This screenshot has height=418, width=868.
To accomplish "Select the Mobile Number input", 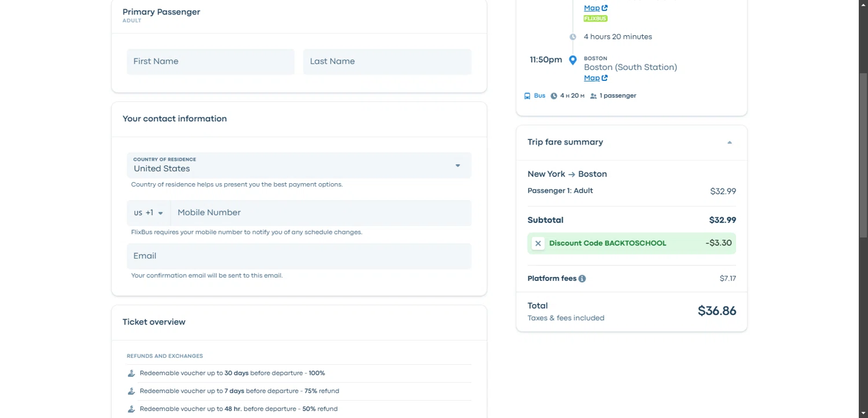I will point(321,213).
